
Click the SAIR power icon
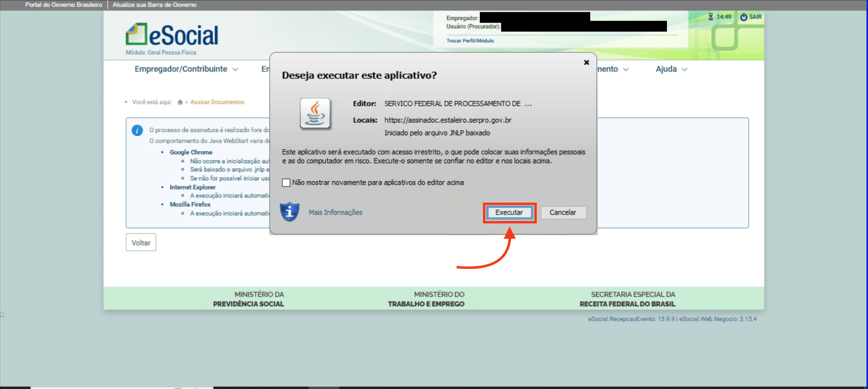pyautogui.click(x=743, y=17)
